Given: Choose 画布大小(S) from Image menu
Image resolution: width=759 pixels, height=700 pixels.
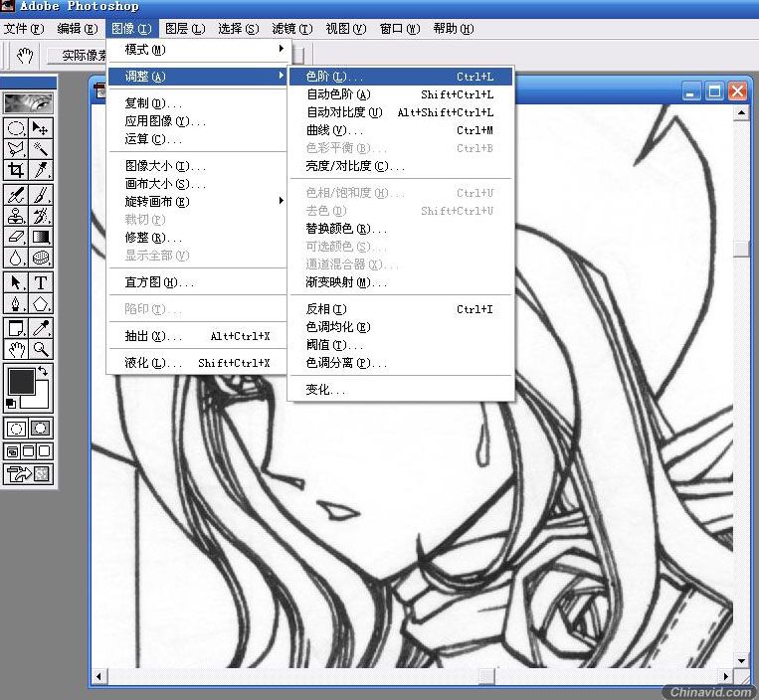Looking at the screenshot, I should pyautogui.click(x=197, y=184).
